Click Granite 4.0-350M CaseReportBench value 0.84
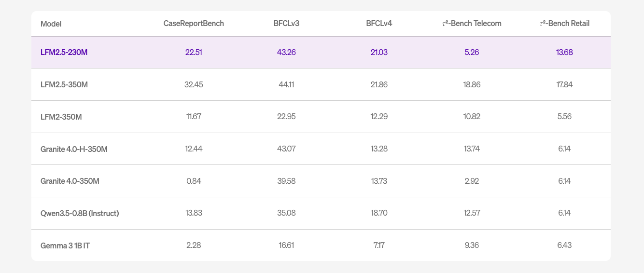This screenshot has width=644, height=273. [194, 181]
